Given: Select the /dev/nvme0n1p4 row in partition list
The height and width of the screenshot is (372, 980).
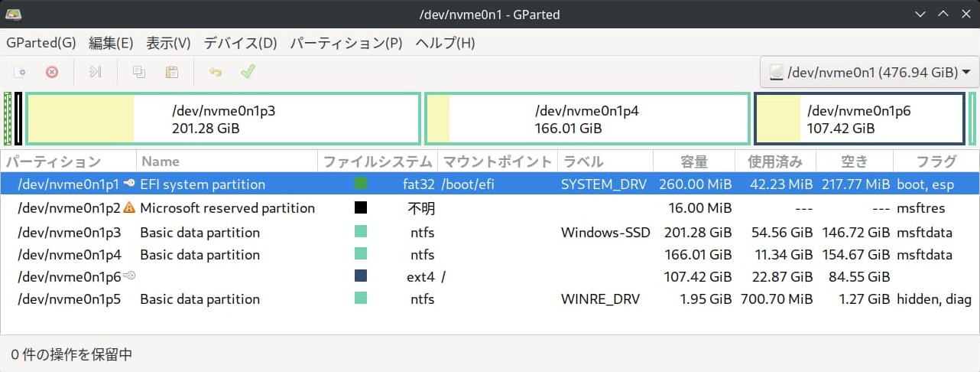Looking at the screenshot, I should (x=489, y=254).
